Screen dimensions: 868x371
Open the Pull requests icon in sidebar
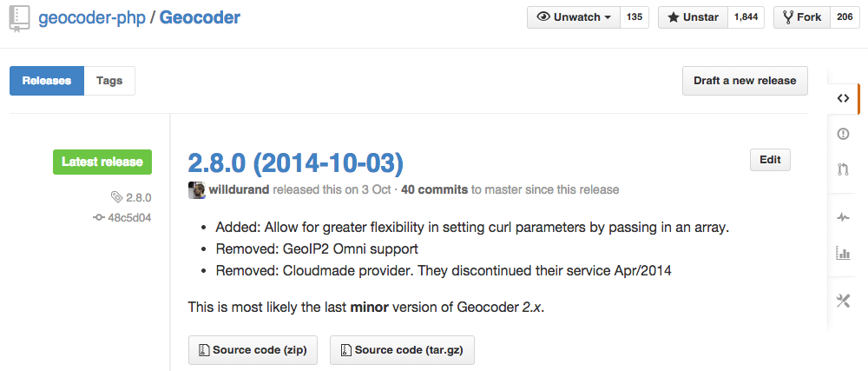tap(843, 169)
